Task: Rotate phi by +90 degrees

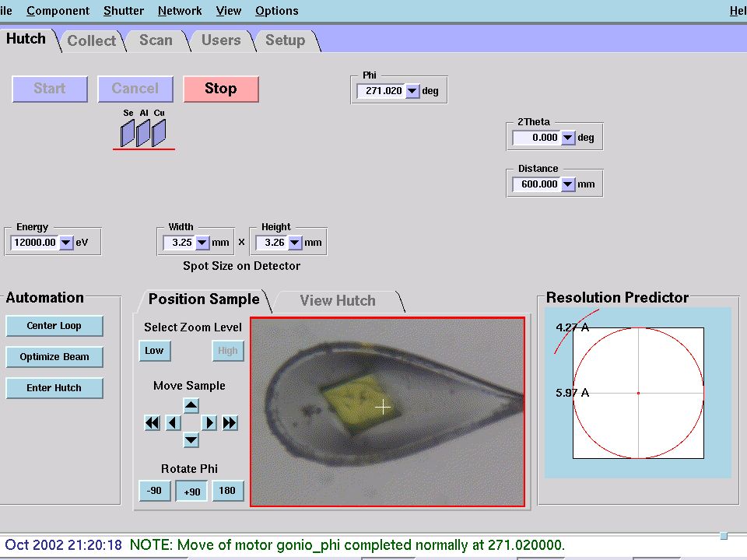Action: pos(191,492)
